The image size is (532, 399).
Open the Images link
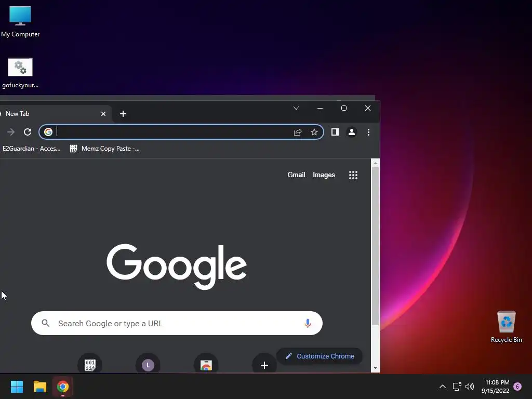(x=324, y=175)
